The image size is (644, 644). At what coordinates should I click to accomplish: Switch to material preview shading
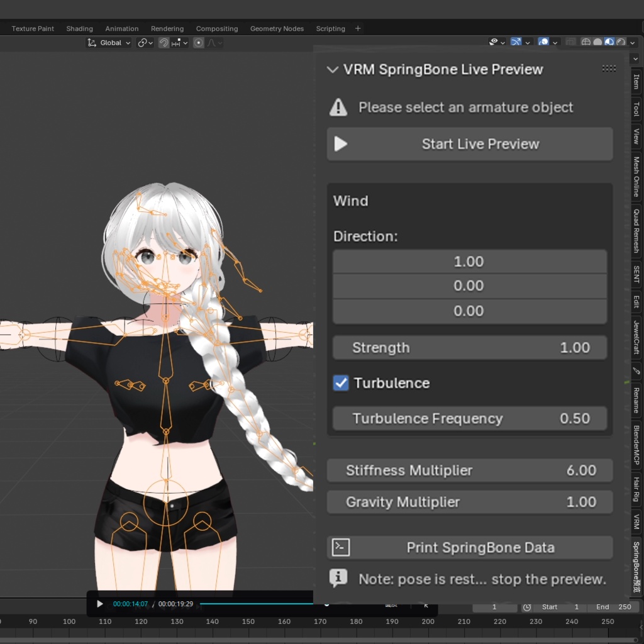609,42
